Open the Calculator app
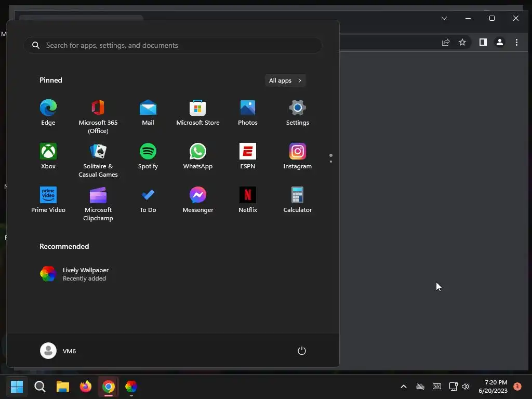Screen dimensions: 532x399 pyautogui.click(x=298, y=200)
